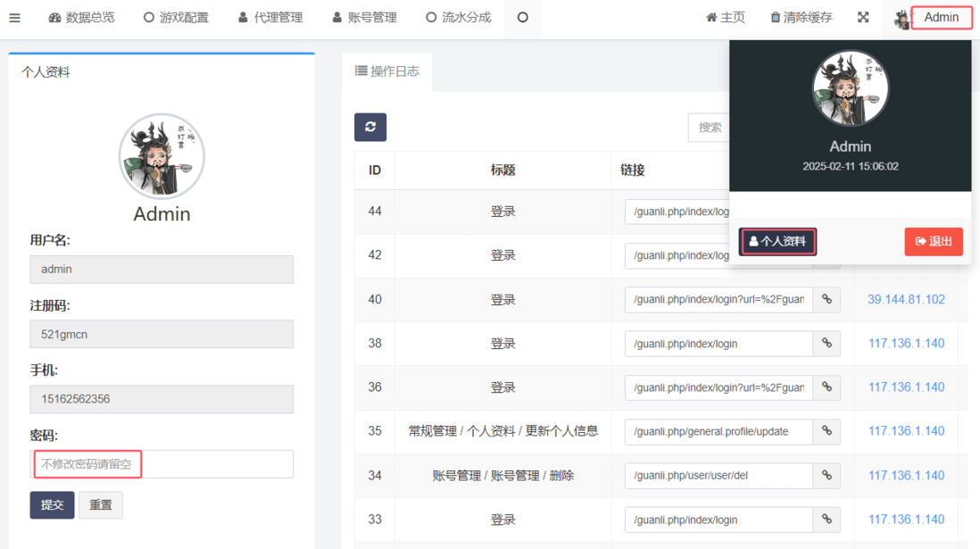This screenshot has width=980, height=549.
Task: Click the IP link 39.144.81.102
Action: 906,300
